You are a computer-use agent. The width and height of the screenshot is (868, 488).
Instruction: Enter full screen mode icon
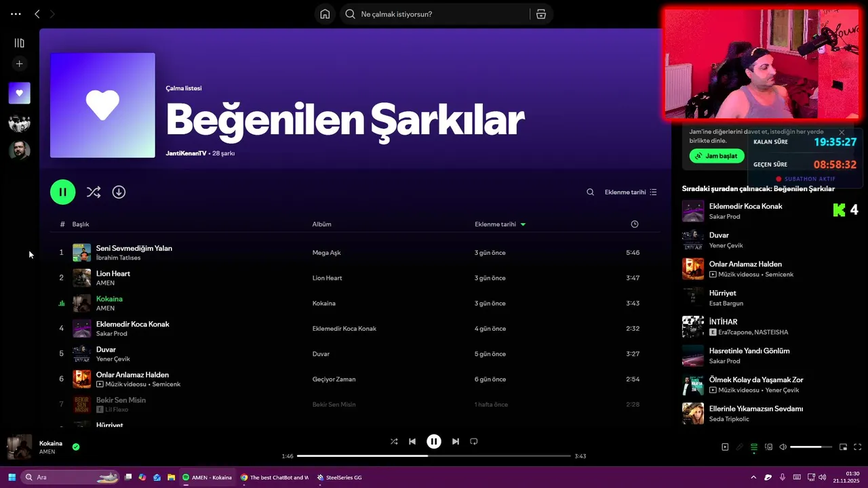[857, 447]
